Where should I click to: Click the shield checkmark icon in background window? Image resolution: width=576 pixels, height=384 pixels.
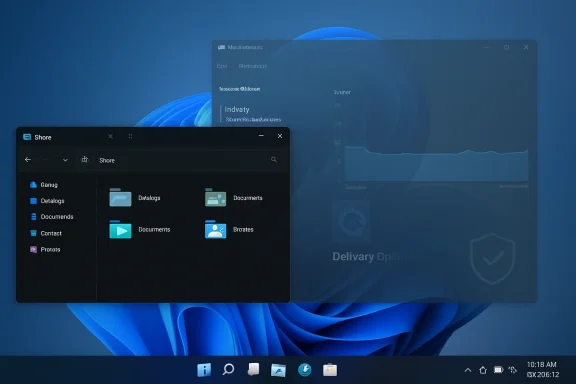pos(492,259)
